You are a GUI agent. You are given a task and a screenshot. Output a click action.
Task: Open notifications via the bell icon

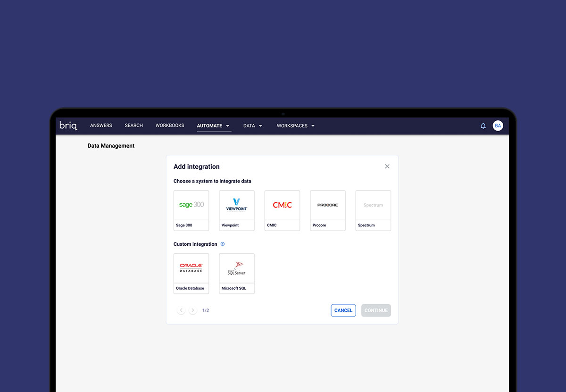(x=483, y=125)
